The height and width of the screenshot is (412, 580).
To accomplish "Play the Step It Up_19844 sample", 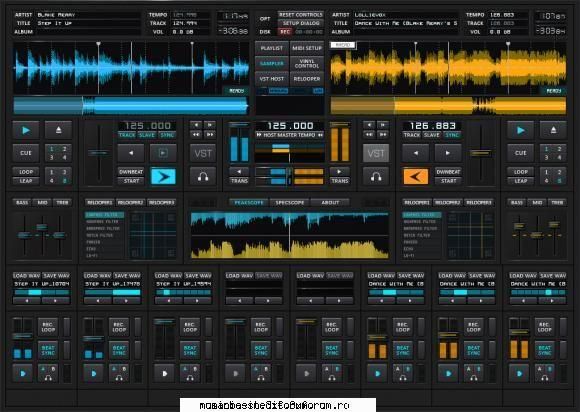I will point(165,374).
